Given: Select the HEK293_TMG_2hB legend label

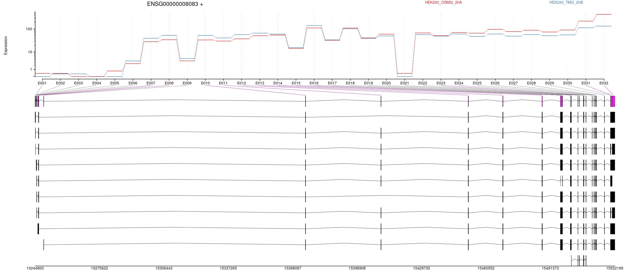Looking at the screenshot, I should tap(566, 2).
